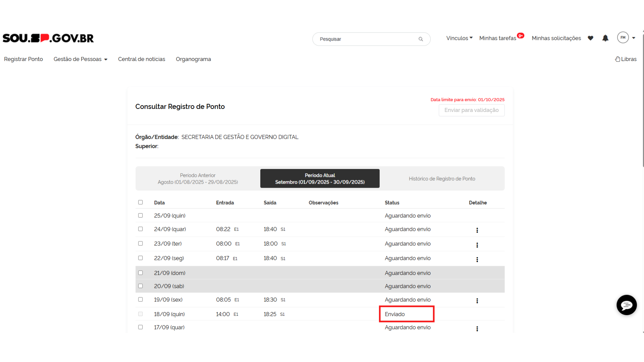
Task: Open the Minhas tarefas link
Action: pos(498,38)
